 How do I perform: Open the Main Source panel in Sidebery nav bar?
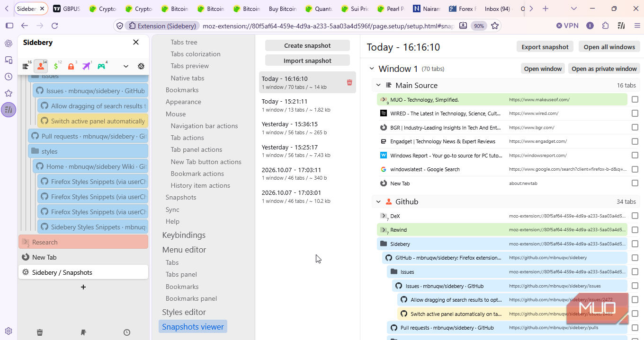coord(26,66)
